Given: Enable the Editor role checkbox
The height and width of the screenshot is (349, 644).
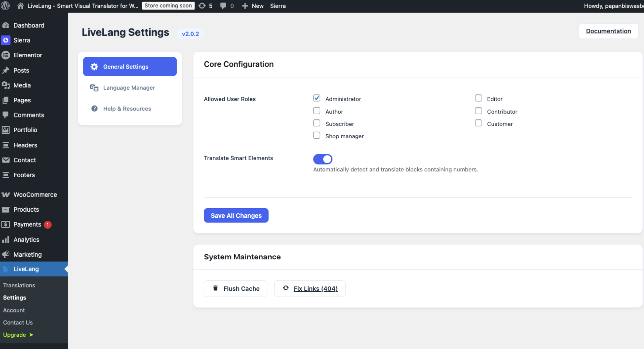Looking at the screenshot, I should pos(478,98).
